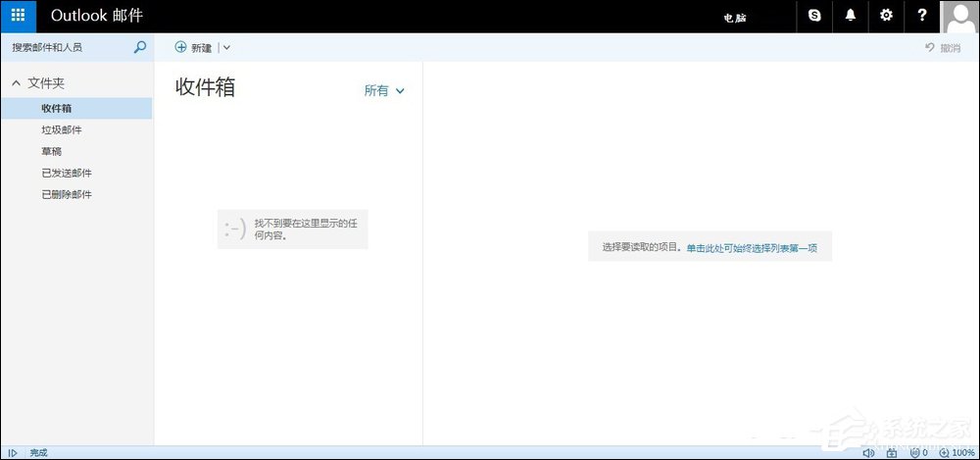The image size is (980, 460).
Task: Open the app launcher grid
Action: (18, 17)
